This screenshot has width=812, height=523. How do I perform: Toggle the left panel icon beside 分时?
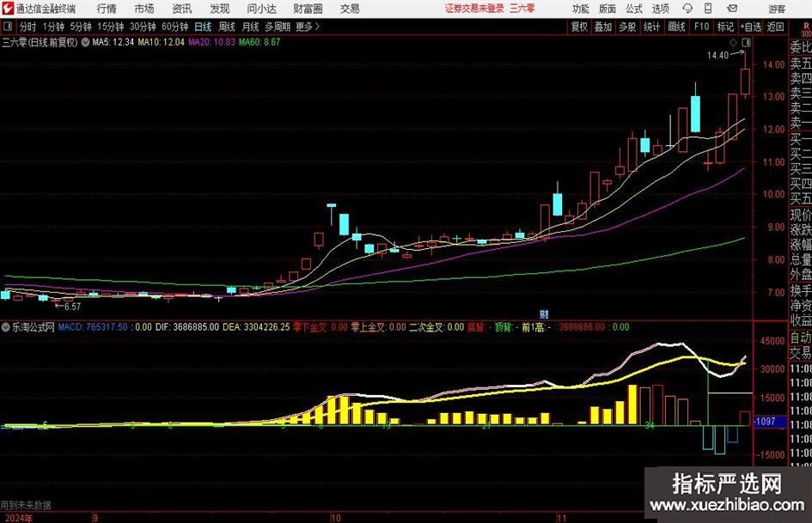(x=8, y=27)
